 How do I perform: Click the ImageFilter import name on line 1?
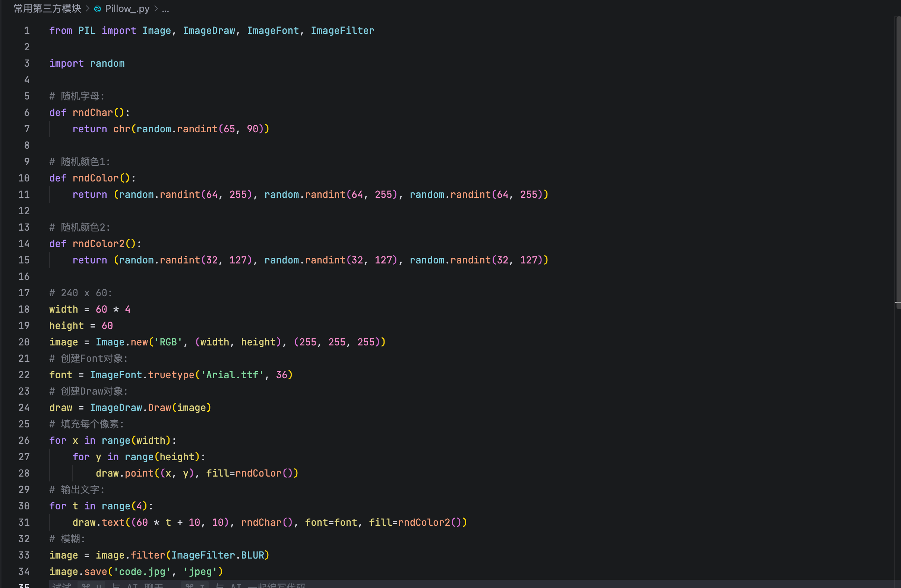342,31
